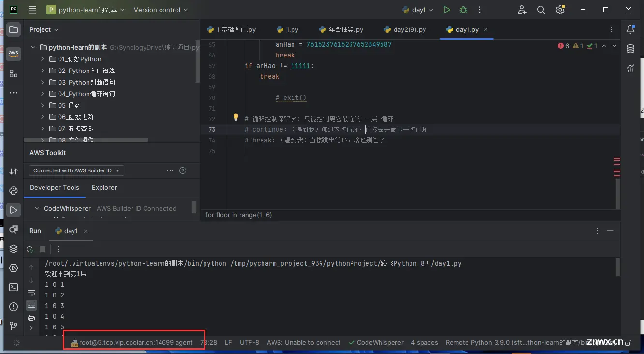
Task: Click AWS: Unable to connect status
Action: coord(304,343)
